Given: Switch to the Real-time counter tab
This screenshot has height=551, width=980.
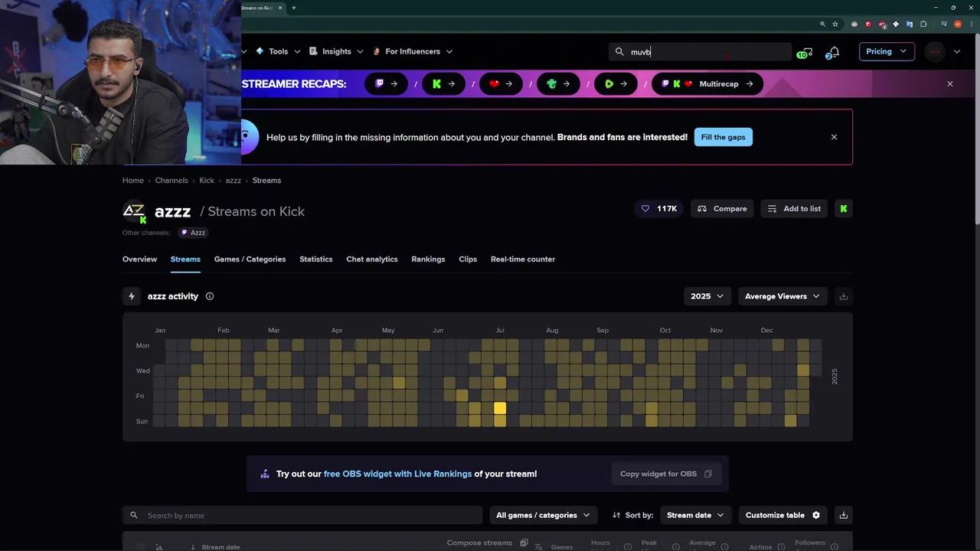Looking at the screenshot, I should (x=523, y=259).
